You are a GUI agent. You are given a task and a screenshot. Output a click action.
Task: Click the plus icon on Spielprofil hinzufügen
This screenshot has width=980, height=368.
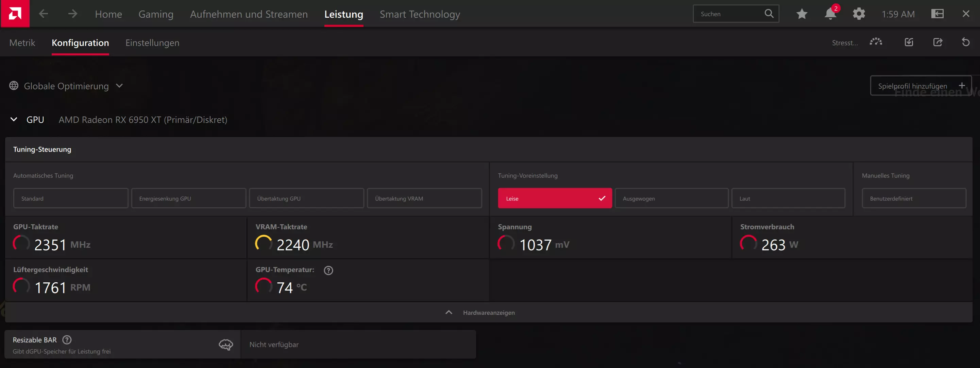click(962, 86)
